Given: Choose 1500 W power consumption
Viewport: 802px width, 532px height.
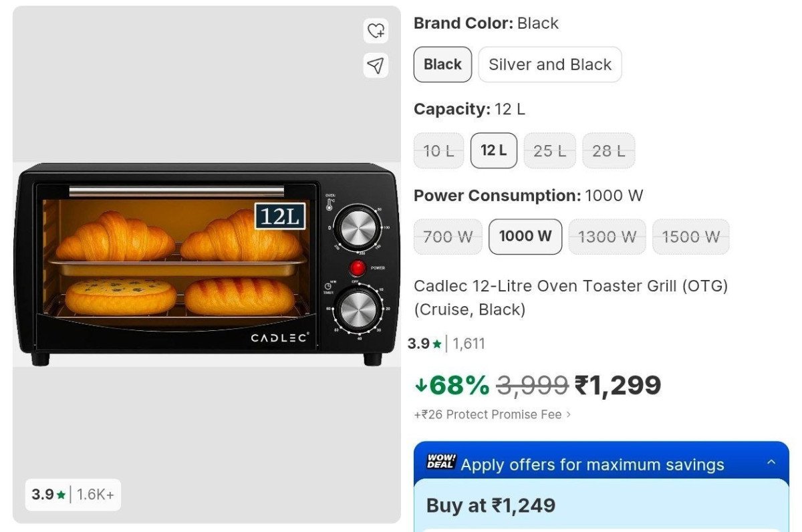Looking at the screenshot, I should [690, 237].
